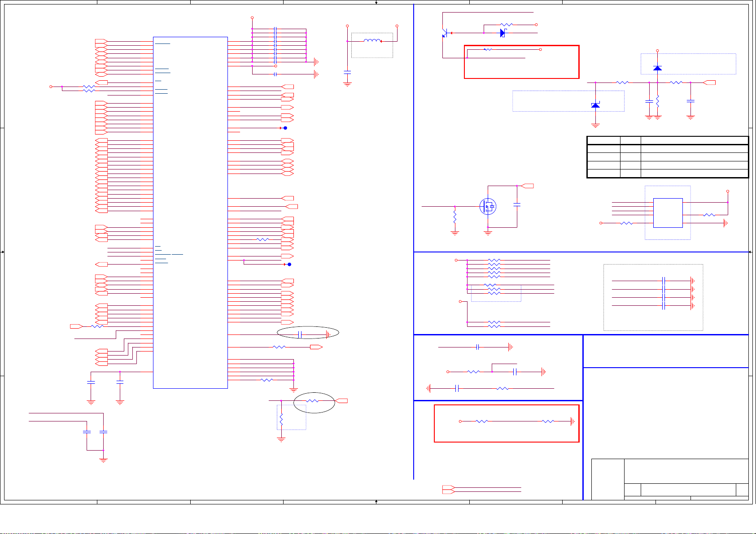Click the empty table's header row
756x534 pixels.
click(668, 140)
